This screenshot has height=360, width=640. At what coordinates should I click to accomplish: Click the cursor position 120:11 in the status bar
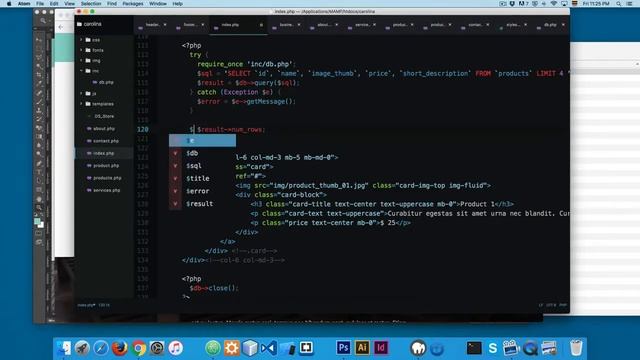104,305
